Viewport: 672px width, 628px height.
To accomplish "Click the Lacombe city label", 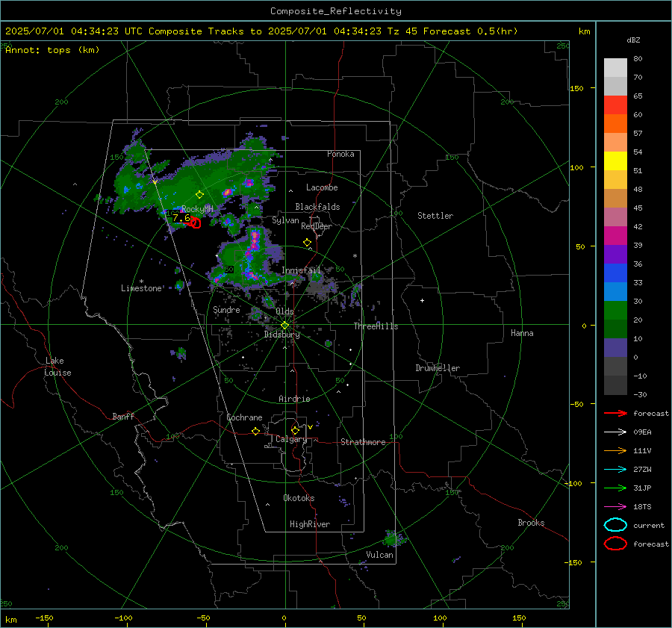I will point(322,187).
